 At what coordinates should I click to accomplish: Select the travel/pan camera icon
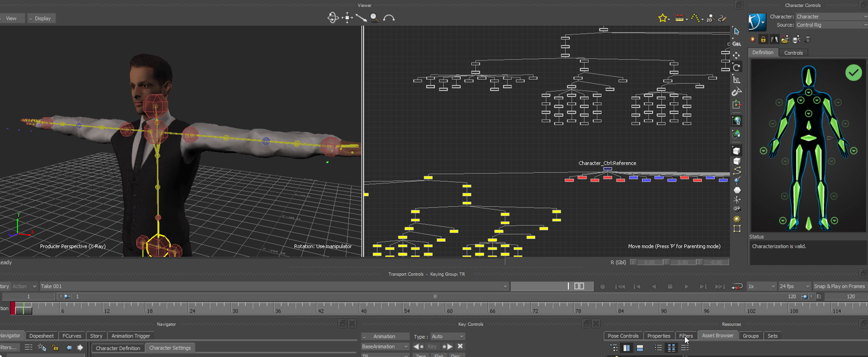[x=347, y=18]
